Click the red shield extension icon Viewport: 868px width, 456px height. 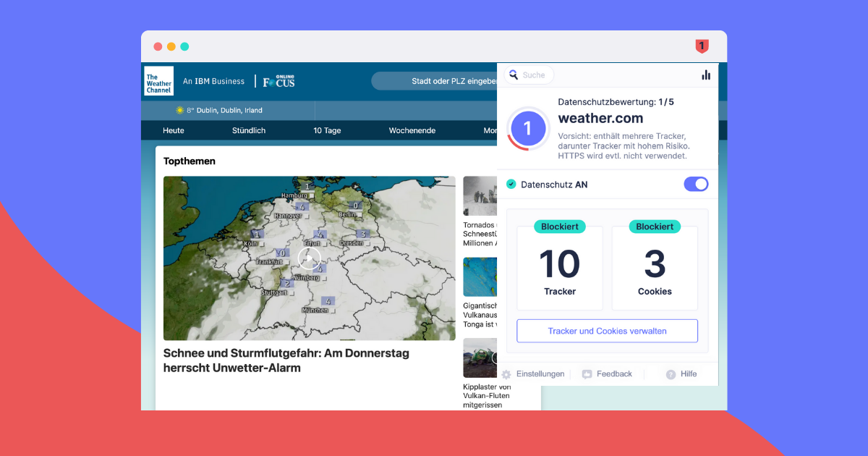(702, 46)
